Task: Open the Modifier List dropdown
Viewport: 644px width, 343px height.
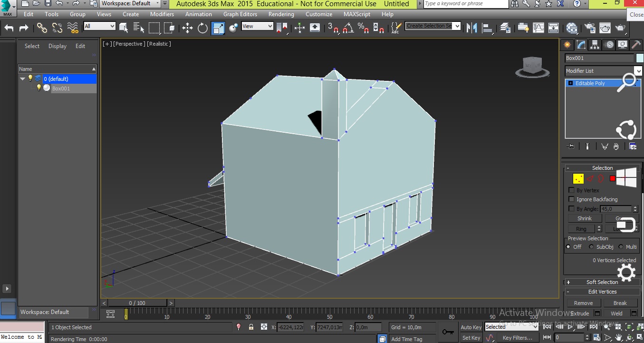Action: pos(638,71)
